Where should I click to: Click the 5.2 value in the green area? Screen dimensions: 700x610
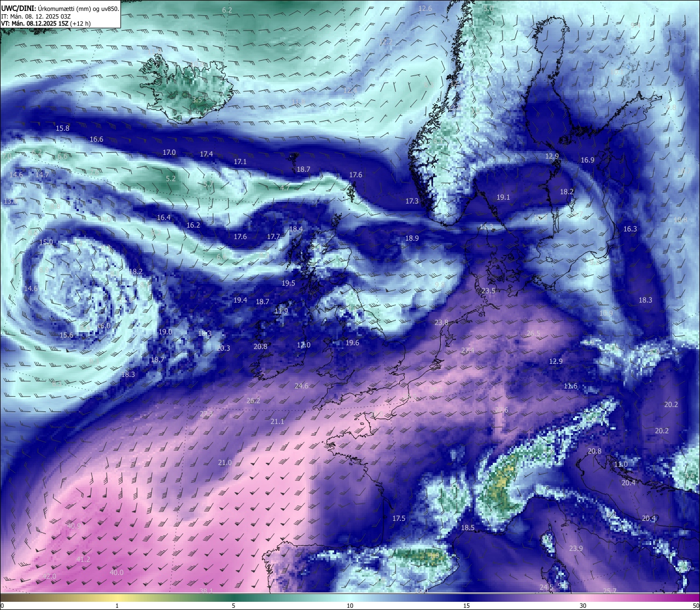(171, 178)
